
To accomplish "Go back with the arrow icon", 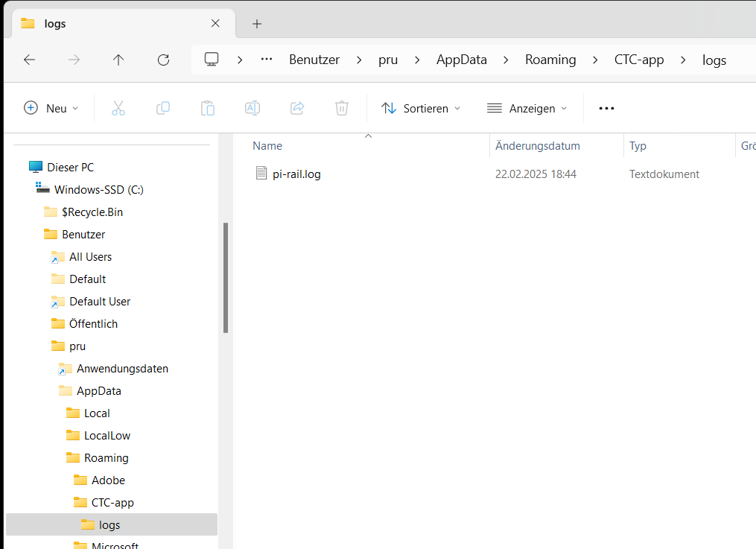I will point(29,60).
